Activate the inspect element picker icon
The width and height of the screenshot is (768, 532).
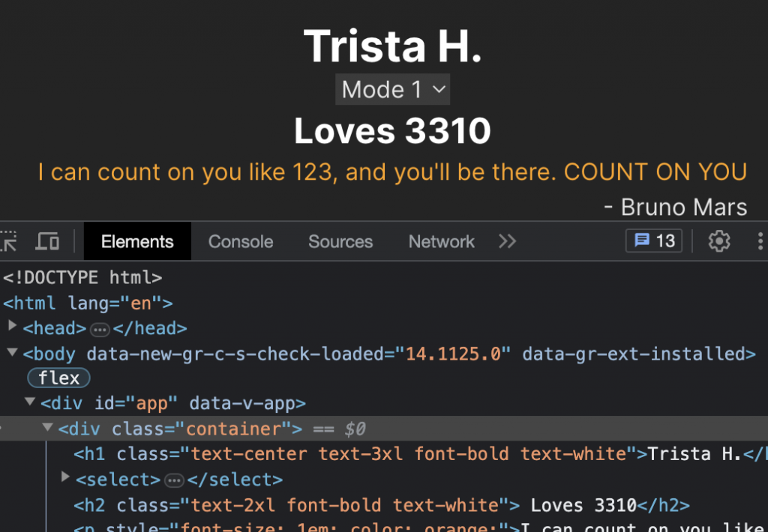[x=7, y=241]
